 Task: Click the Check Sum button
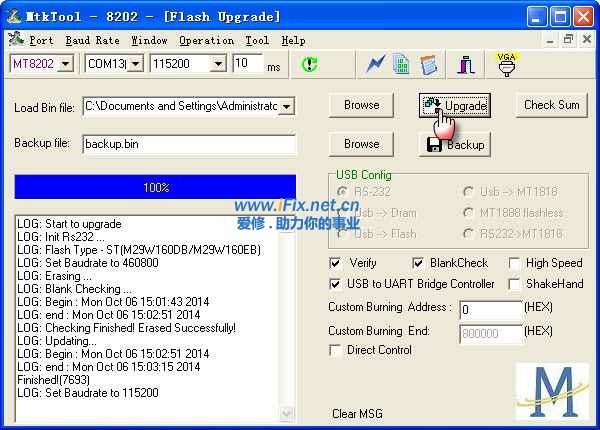click(551, 105)
